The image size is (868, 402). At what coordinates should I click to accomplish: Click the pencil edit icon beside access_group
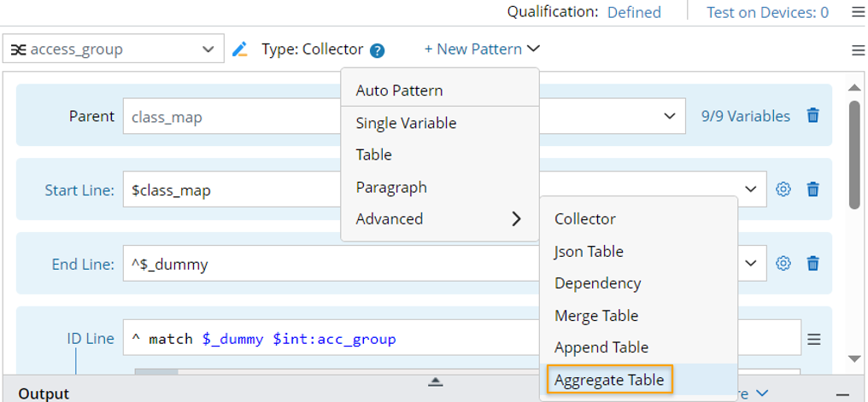[240, 50]
